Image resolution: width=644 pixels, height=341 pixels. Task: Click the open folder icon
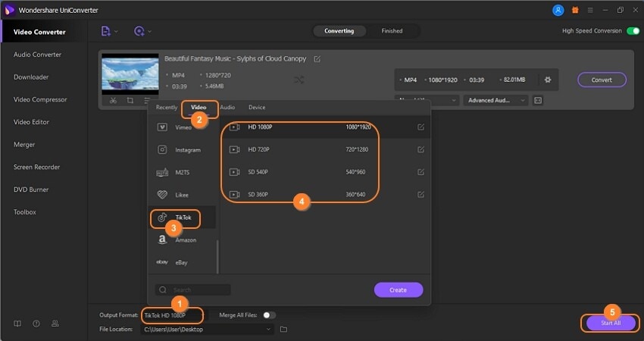pyautogui.click(x=283, y=329)
